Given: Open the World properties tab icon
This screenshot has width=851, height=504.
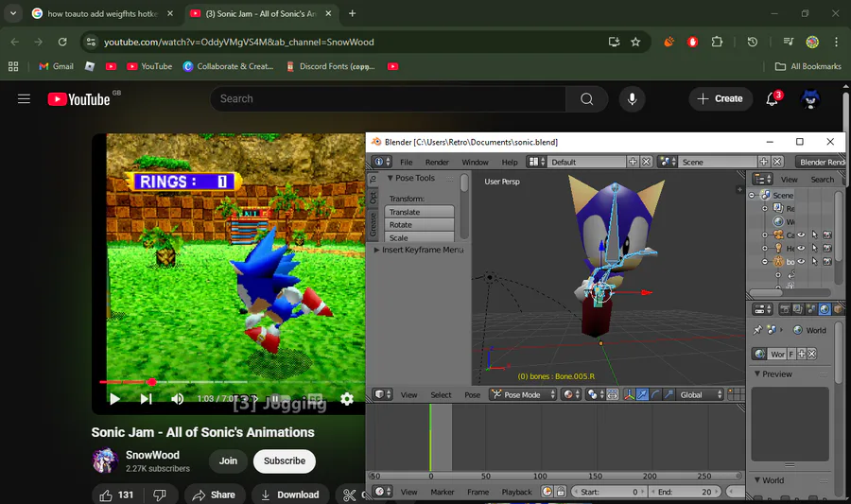Looking at the screenshot, I should pyautogui.click(x=825, y=309).
